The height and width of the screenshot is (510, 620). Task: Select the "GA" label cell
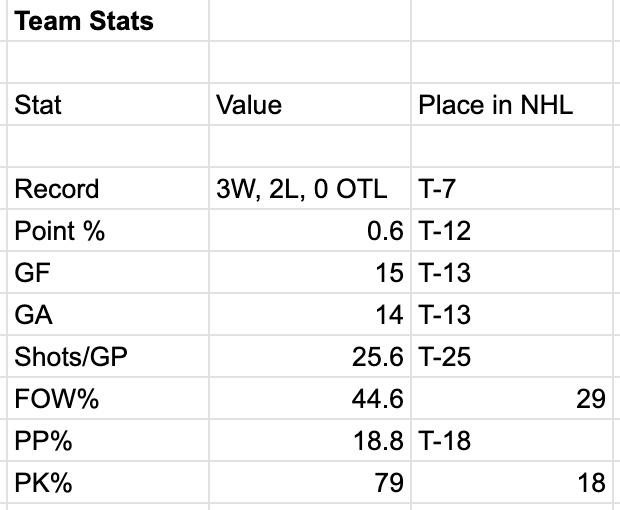33,315
